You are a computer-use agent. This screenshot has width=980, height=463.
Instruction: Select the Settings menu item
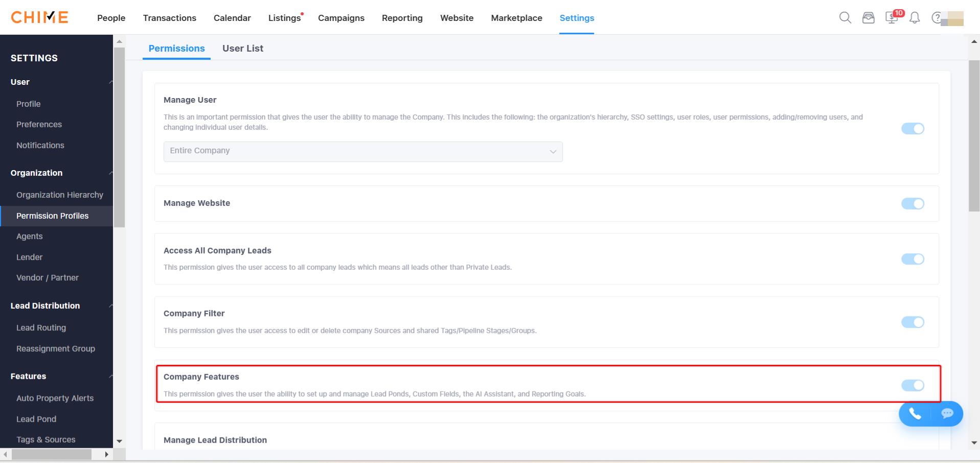click(x=577, y=18)
